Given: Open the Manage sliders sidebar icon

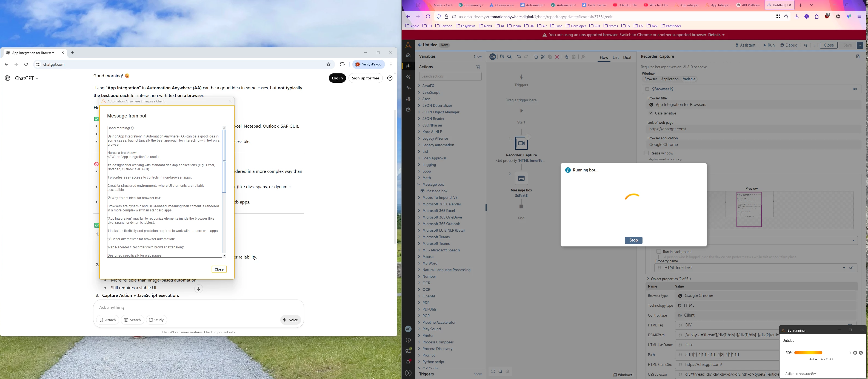Looking at the screenshot, I should [x=408, y=99].
